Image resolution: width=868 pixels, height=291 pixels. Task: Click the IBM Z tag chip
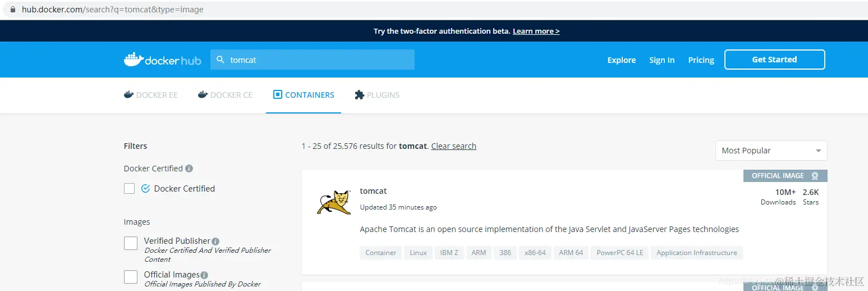click(449, 253)
